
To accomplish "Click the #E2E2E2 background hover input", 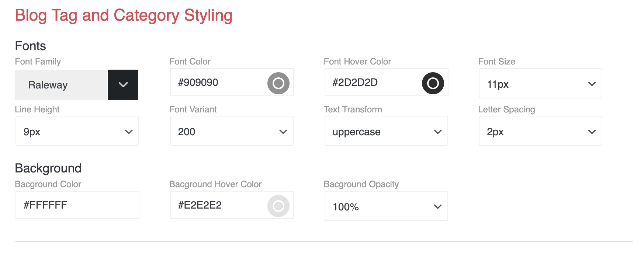I will coord(218,205).
